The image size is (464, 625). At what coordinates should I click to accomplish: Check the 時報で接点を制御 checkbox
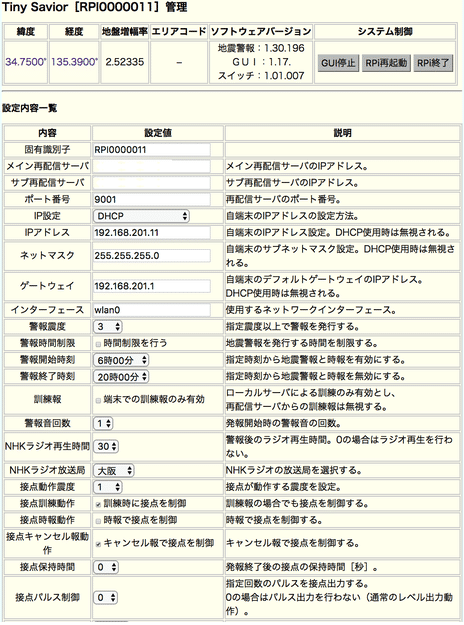point(98,521)
